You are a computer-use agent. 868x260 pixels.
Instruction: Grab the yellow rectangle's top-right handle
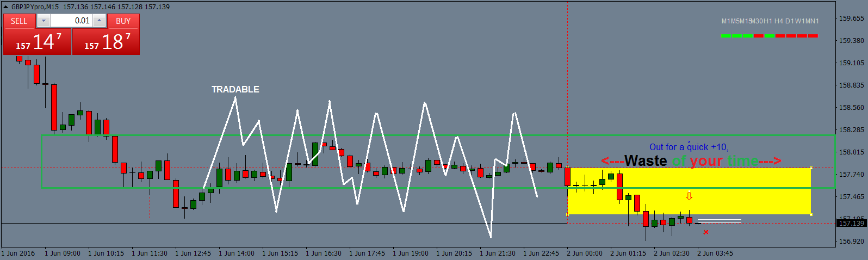coord(811,168)
